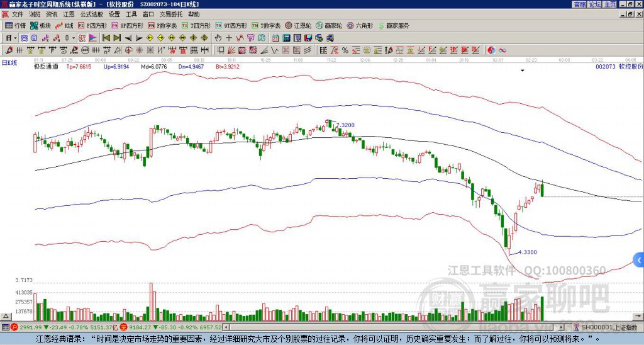Viewport: 644px width, 345px height.
Task: Click the Dn=4.9467 indicator value
Action: (191, 66)
